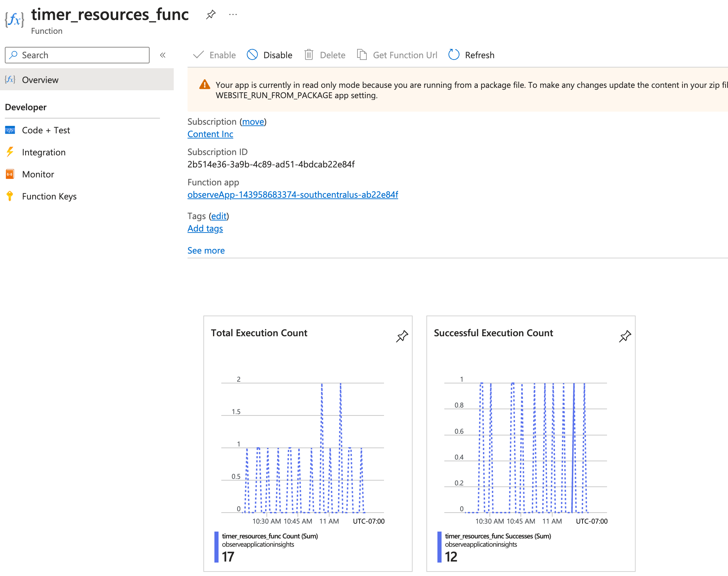
Task: Pin the timer_resources_func page to dashboard
Action: point(211,15)
